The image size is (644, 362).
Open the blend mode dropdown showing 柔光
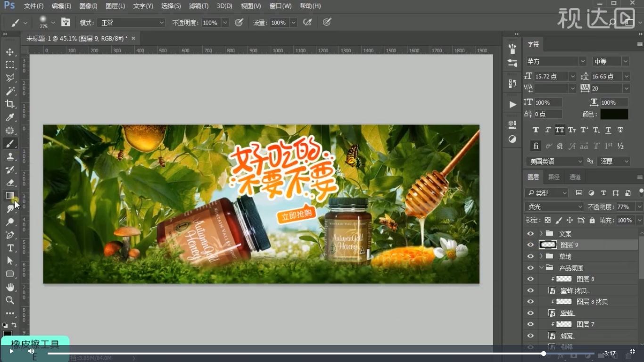(x=554, y=207)
